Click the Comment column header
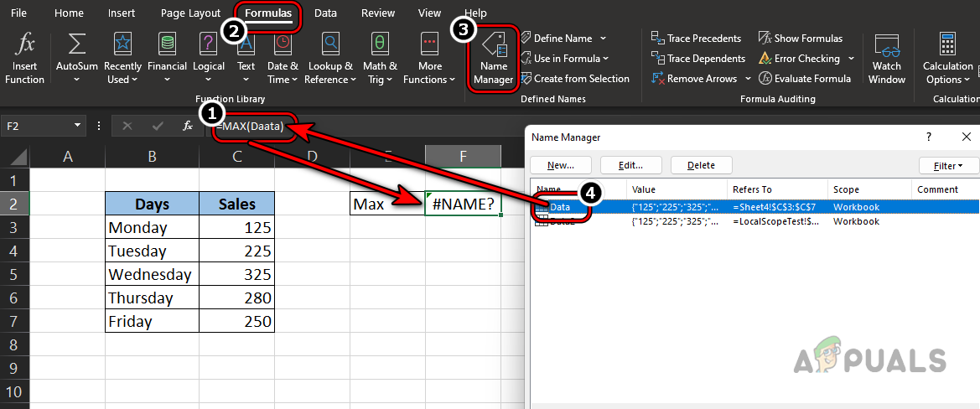The image size is (980, 409). [945, 189]
